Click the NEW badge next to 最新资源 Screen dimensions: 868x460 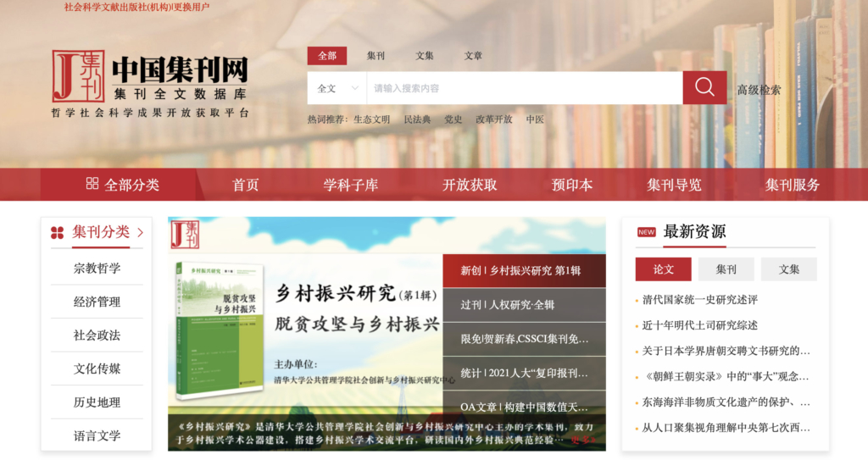coord(646,232)
